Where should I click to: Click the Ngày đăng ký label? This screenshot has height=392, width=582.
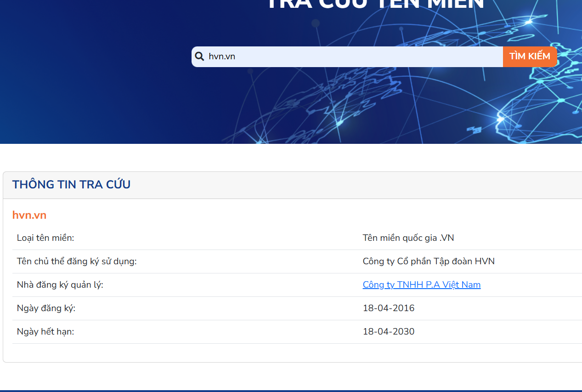(46, 308)
